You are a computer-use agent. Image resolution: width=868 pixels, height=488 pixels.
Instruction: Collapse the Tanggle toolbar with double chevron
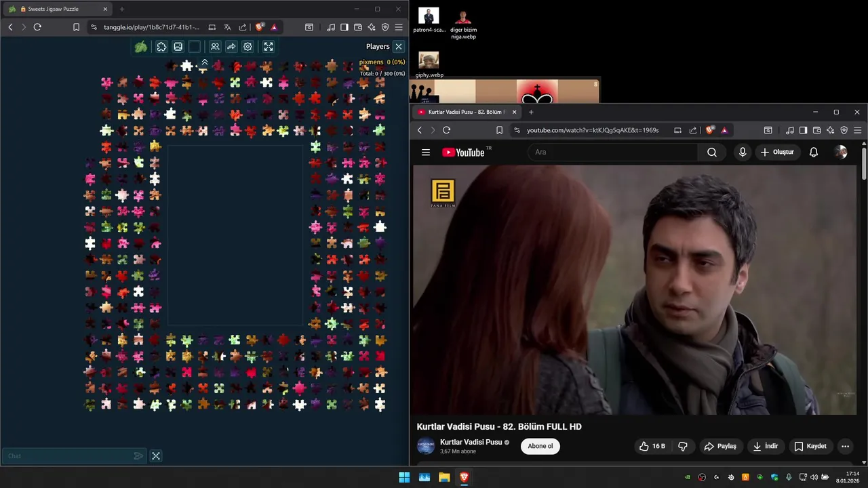point(205,62)
